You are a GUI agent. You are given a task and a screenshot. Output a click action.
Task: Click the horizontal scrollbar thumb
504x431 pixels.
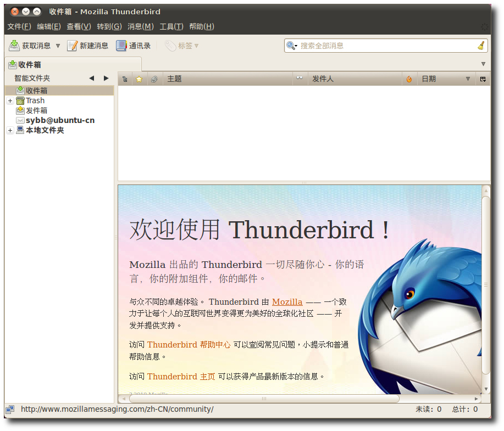pyautogui.click(x=264, y=399)
